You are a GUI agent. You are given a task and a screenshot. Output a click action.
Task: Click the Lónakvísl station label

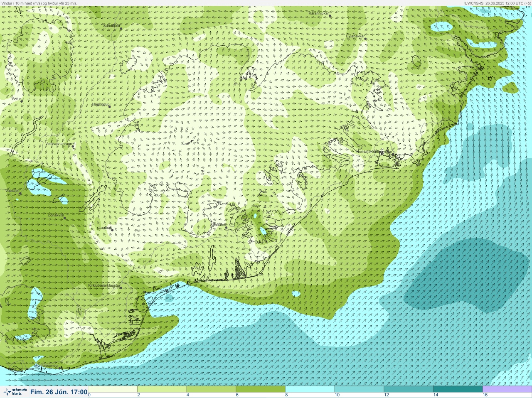pyautogui.click(x=56, y=215)
